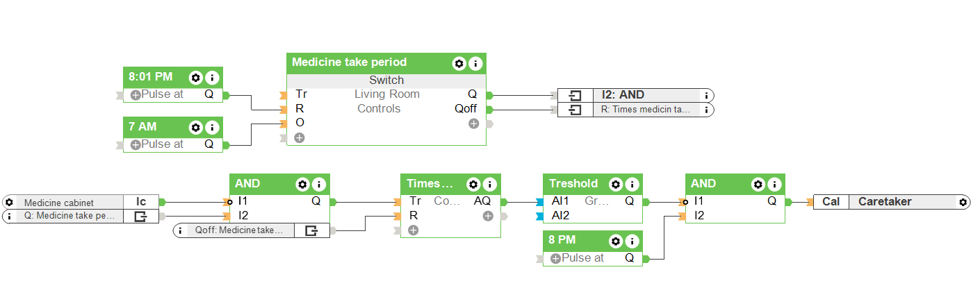Open settings gear on 8:01 PM block
980x288 pixels.
pos(195,77)
